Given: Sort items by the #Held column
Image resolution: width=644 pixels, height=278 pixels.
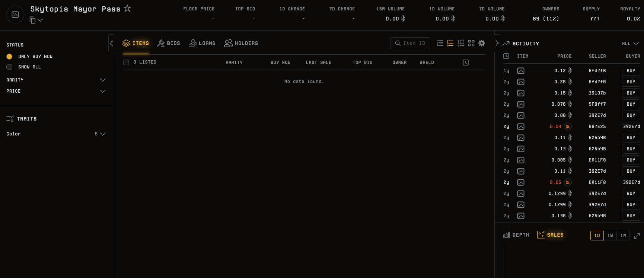Looking at the screenshot, I should point(427,63).
